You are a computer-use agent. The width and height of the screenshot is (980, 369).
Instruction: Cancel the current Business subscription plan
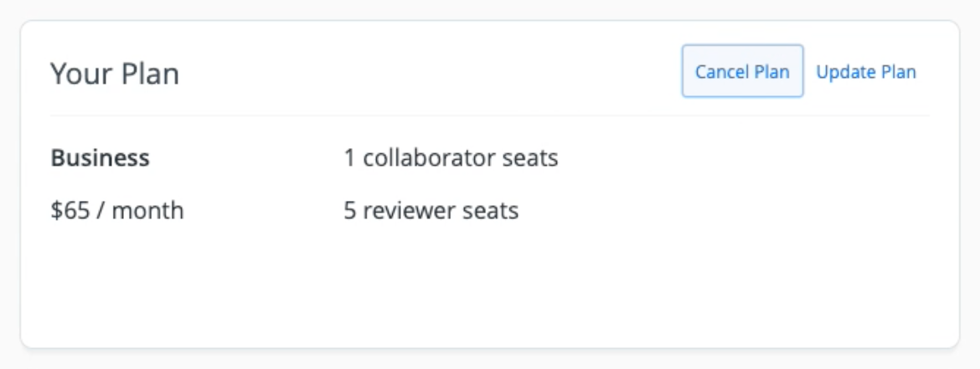pyautogui.click(x=742, y=72)
